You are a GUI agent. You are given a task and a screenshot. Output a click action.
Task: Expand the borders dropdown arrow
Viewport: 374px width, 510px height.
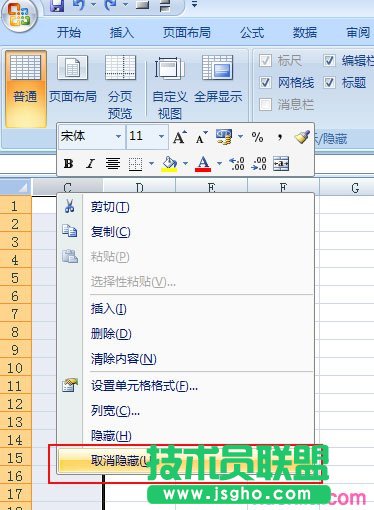(151, 164)
